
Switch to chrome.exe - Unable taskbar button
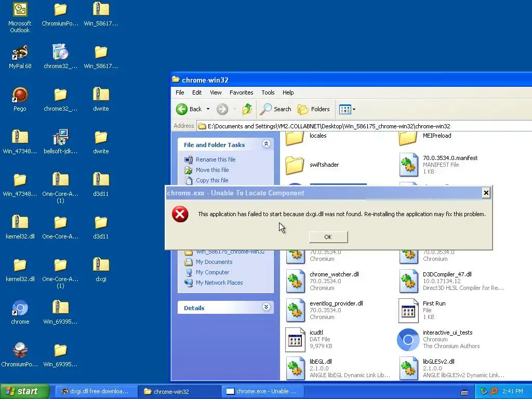point(262,391)
